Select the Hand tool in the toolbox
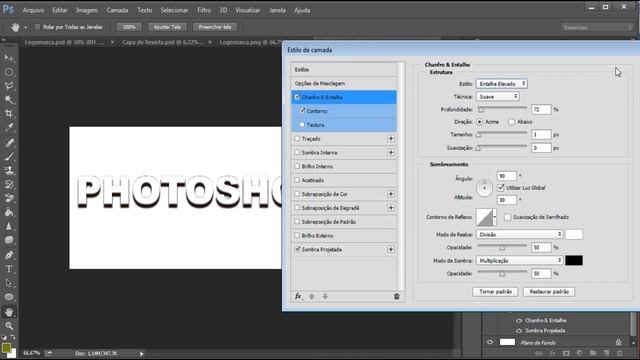 9,312
